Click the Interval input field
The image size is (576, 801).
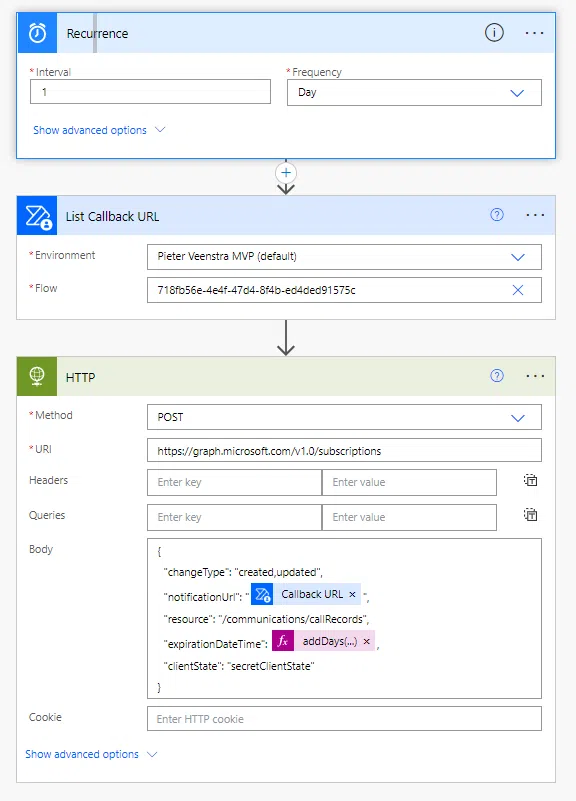(150, 92)
